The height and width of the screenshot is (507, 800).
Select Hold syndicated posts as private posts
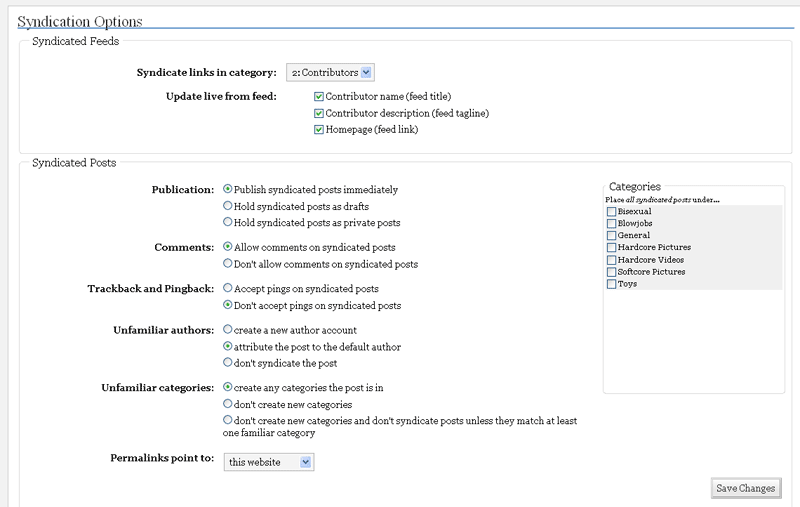coord(228,222)
